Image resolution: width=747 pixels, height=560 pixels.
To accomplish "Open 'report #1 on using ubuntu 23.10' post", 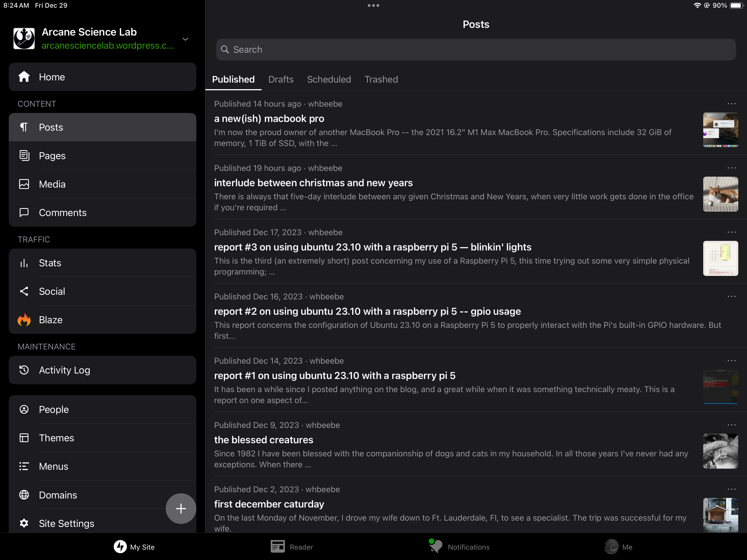I will pyautogui.click(x=334, y=375).
